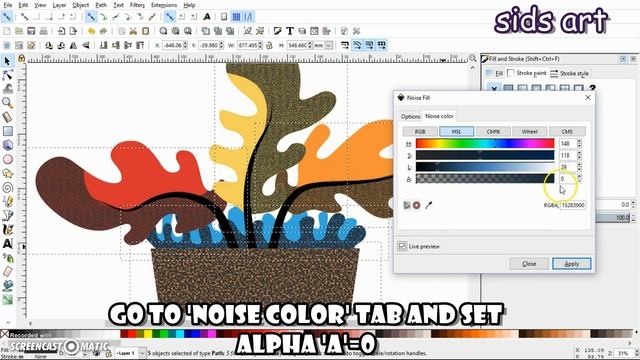Adjust the H value stepper arrows

point(580,144)
